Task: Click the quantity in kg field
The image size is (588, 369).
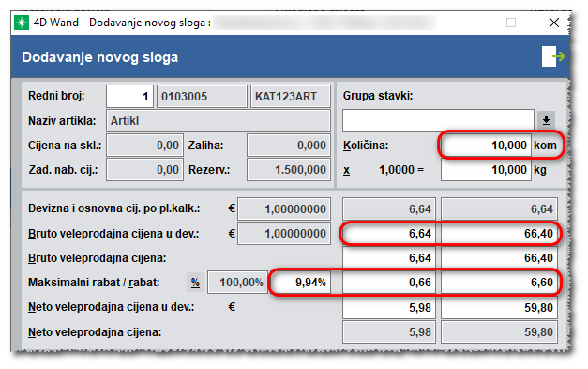Action: pos(486,170)
